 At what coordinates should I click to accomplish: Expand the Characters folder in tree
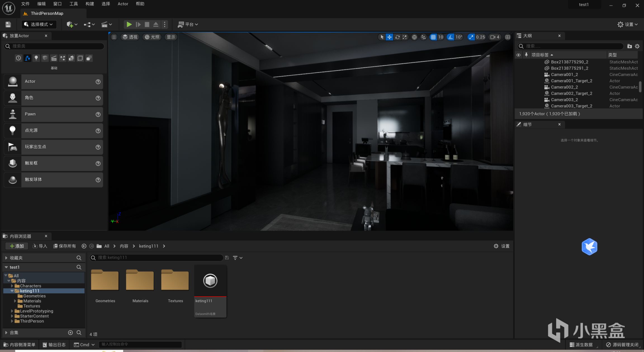12,286
